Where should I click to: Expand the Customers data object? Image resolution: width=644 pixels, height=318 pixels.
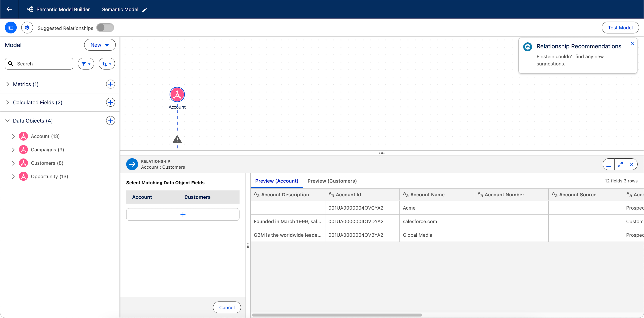[x=13, y=163]
